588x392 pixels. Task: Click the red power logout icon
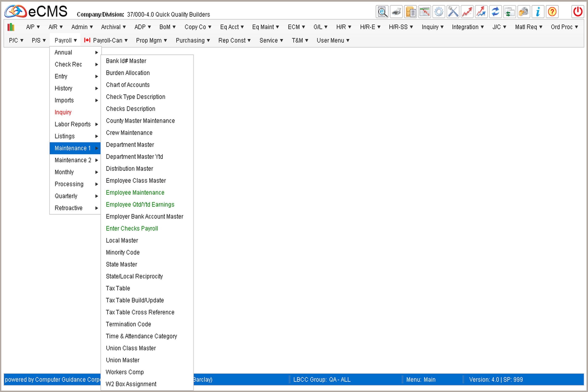coord(578,12)
